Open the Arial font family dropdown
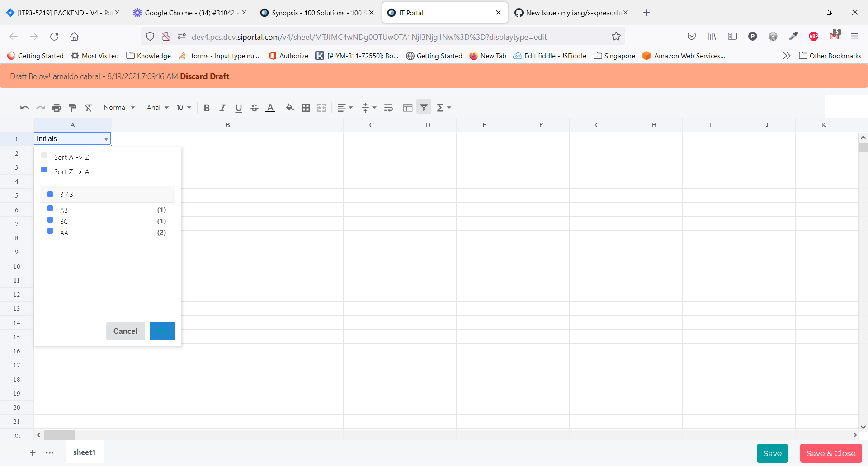The width and height of the screenshot is (868, 466). (157, 107)
